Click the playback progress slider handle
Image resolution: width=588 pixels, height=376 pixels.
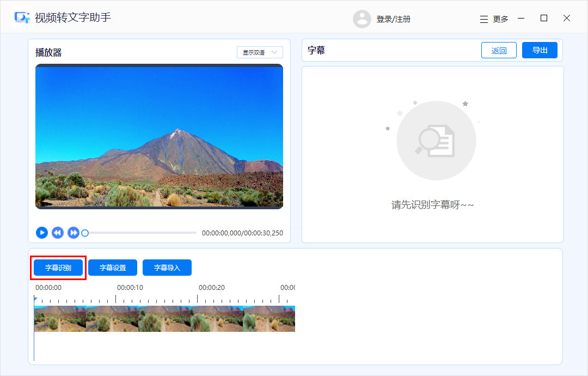click(85, 233)
